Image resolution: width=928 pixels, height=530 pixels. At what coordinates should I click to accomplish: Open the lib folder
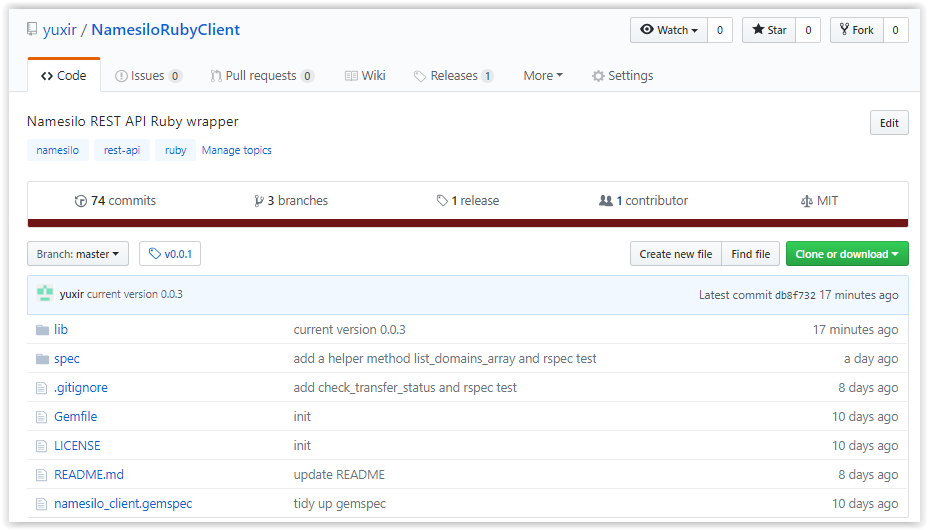61,329
